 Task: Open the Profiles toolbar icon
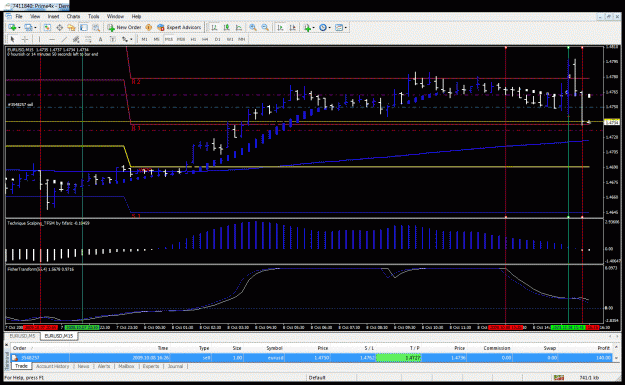tap(28, 28)
